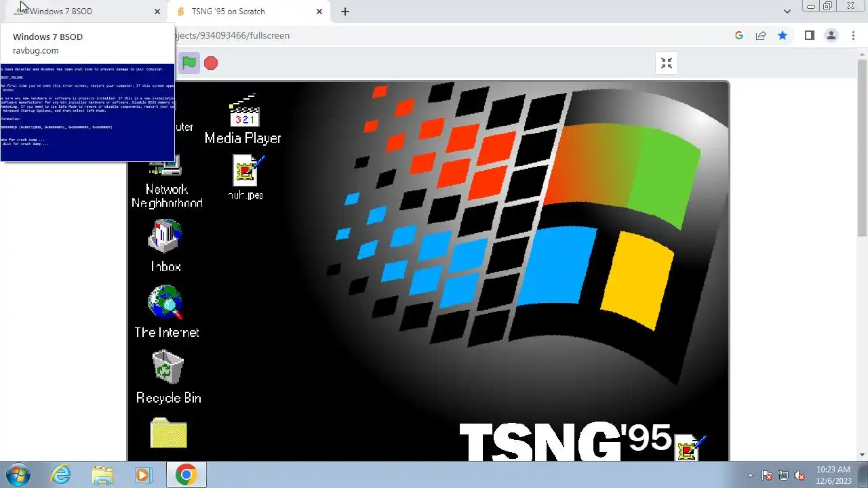The width and height of the screenshot is (868, 488).
Task: Close the TSNG '95 on Scratch tab
Action: (x=319, y=12)
